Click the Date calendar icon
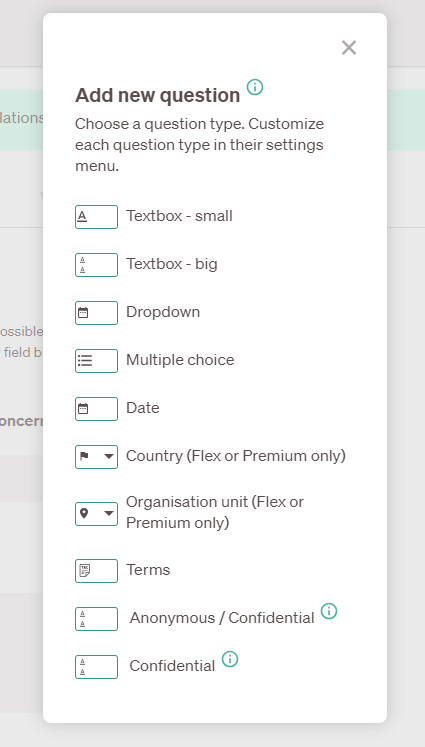425x747 pixels. [96, 409]
